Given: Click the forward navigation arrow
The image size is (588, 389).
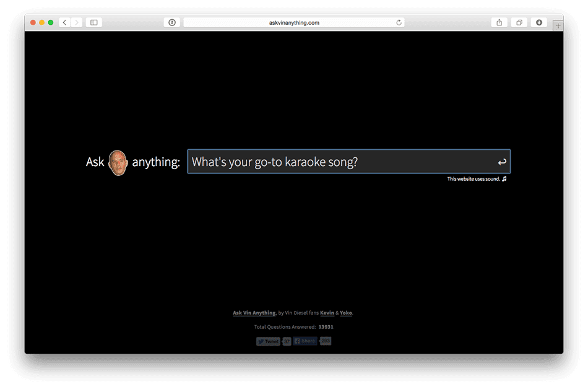Looking at the screenshot, I should coord(76,22).
